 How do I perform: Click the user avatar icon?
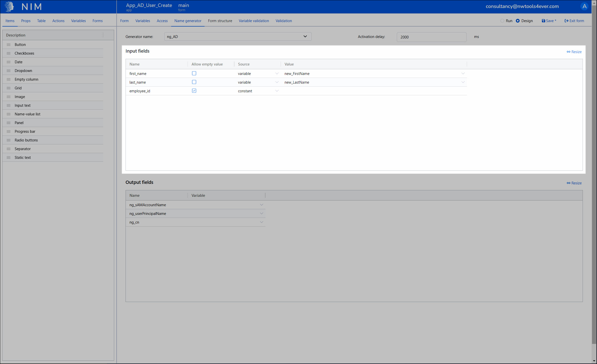pos(584,6)
